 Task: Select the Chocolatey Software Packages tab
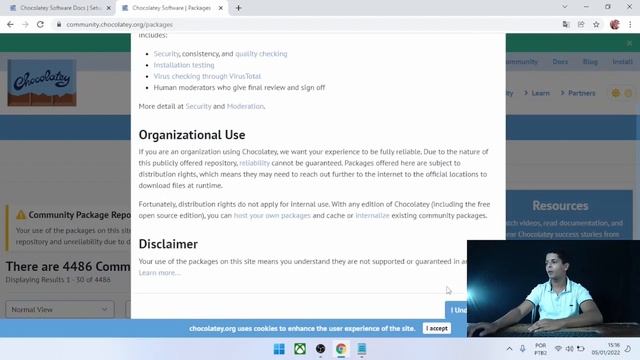pyautogui.click(x=171, y=8)
